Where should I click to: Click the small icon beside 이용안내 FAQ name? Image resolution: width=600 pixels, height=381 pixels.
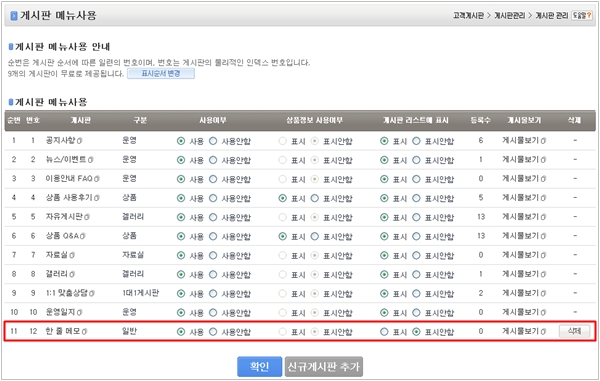coord(97,179)
